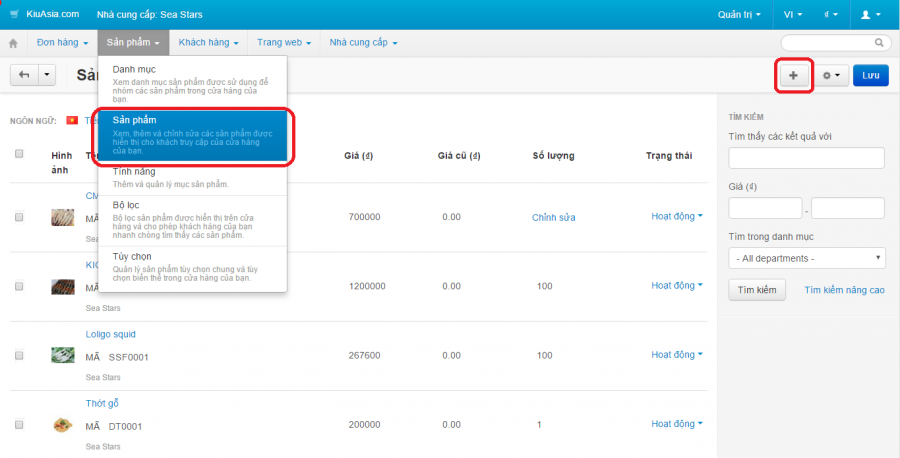Open Hoạt động status dropdown for Loligo squid

(677, 355)
